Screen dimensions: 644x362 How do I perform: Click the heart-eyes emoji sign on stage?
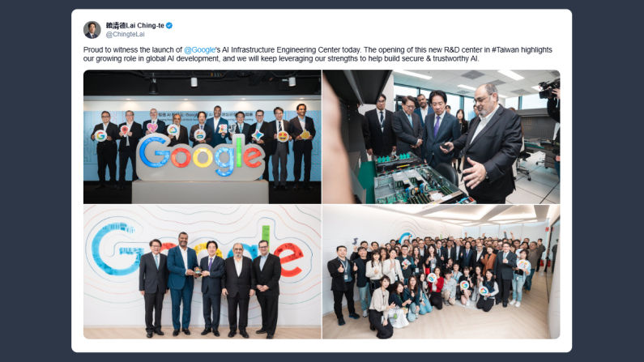point(283,136)
